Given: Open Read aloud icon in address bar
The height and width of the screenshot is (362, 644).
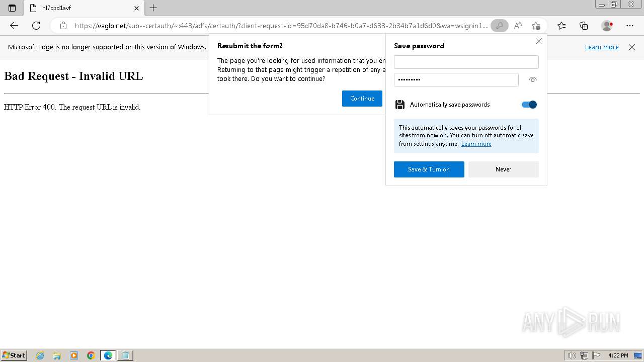Looking at the screenshot, I should point(518,26).
